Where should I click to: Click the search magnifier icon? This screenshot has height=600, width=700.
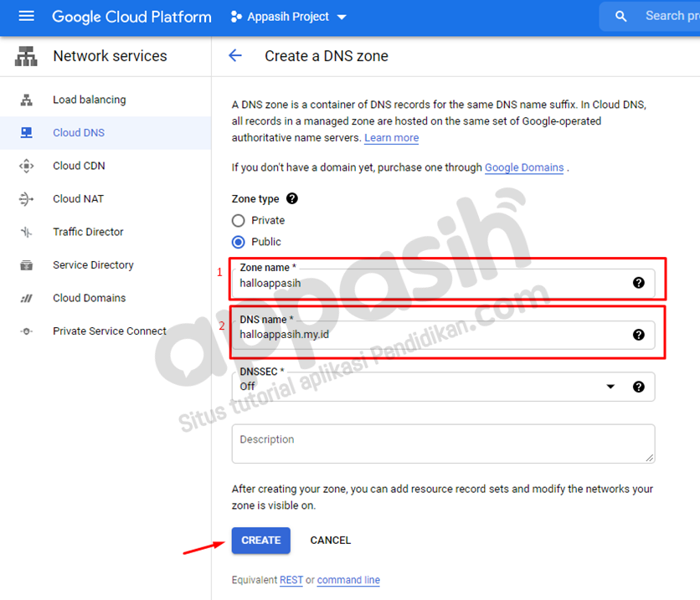[620, 17]
